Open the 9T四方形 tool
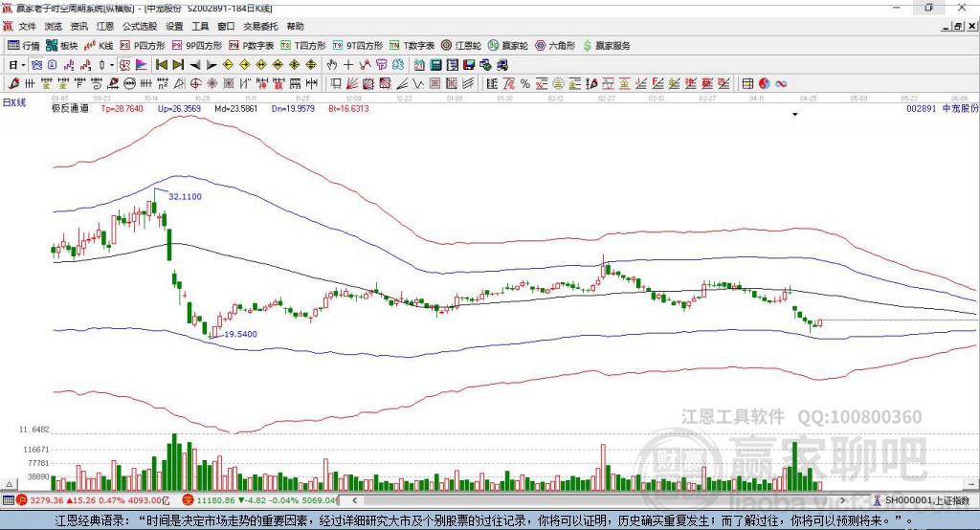Screen dimensions: 980x530 click(x=358, y=46)
